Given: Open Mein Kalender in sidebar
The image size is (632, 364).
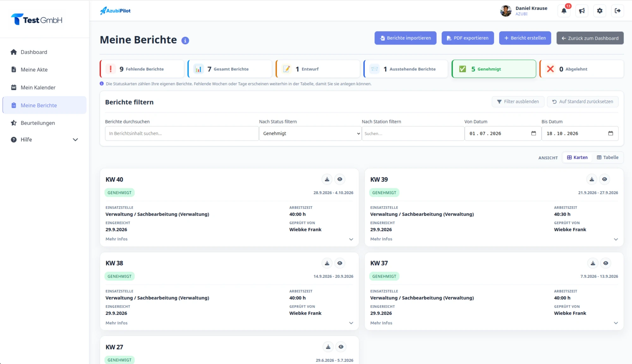Looking at the screenshot, I should (44, 88).
